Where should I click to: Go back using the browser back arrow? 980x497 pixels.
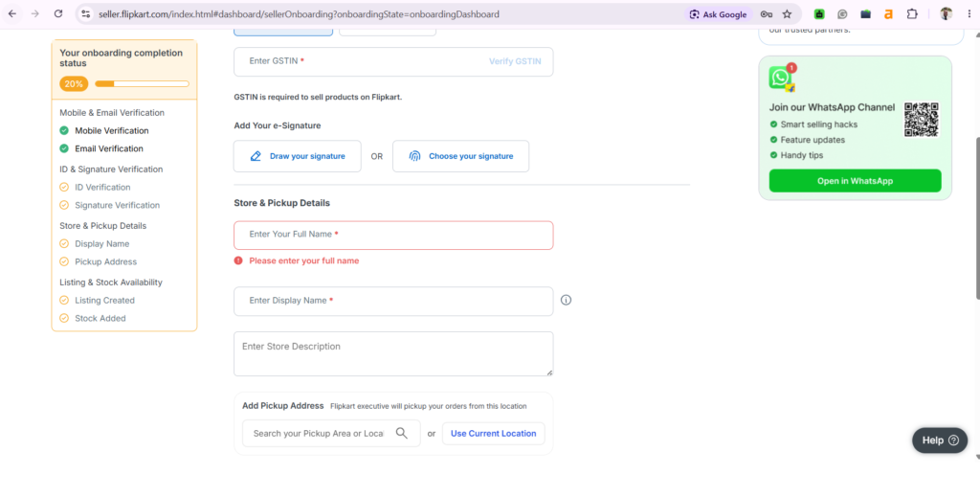click(x=12, y=13)
